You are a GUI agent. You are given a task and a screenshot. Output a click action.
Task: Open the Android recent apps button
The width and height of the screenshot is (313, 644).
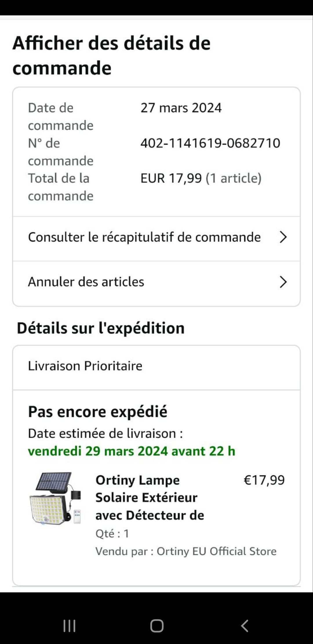pos(70,626)
